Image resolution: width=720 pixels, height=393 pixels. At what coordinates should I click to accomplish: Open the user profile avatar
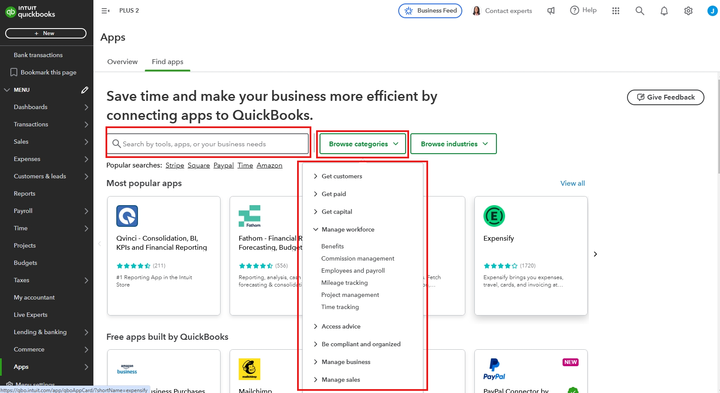[x=713, y=11]
